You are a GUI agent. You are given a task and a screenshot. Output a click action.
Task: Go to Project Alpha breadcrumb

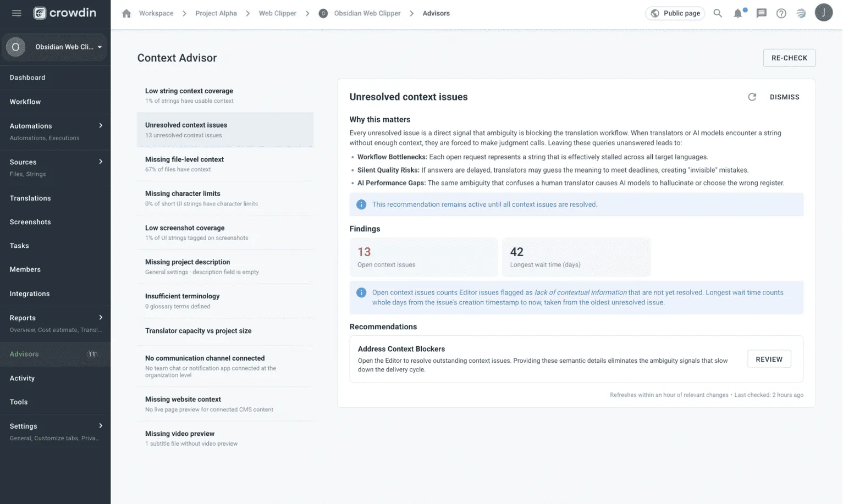pyautogui.click(x=216, y=13)
